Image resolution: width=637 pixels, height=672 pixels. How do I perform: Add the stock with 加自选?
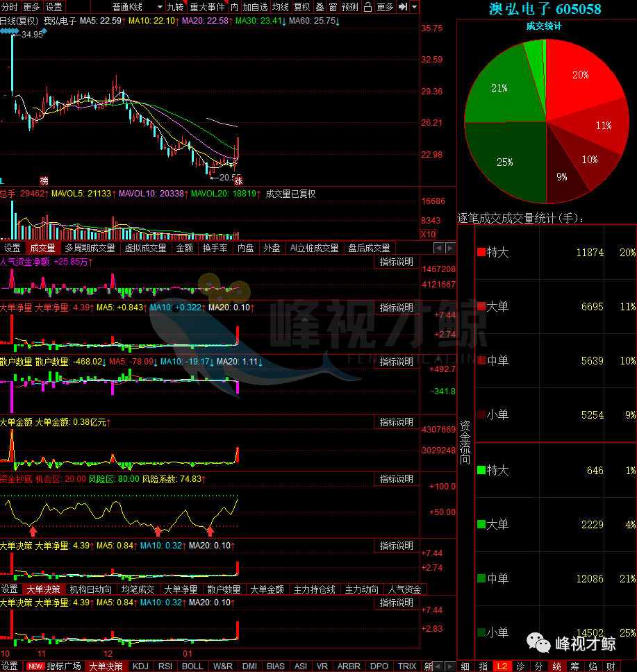click(x=255, y=7)
